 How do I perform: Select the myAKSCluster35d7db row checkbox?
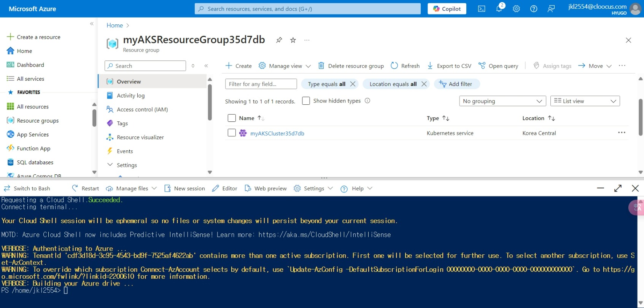[232, 132]
